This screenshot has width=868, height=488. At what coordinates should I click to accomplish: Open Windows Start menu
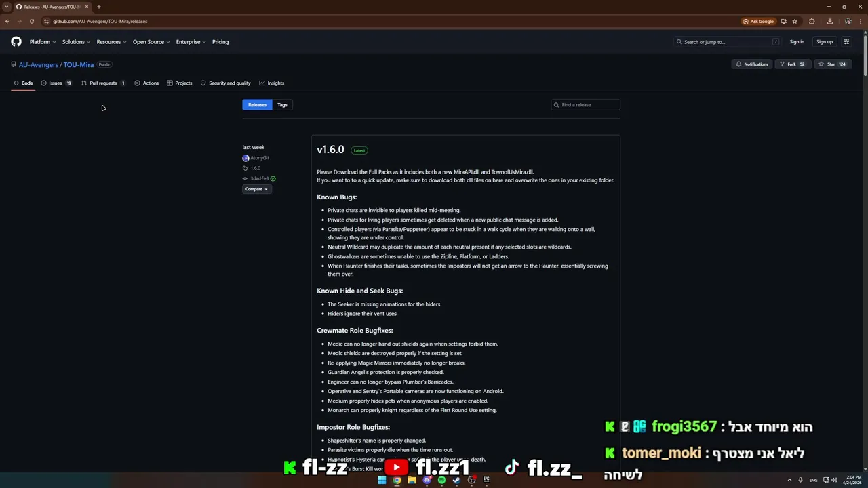[x=382, y=480]
